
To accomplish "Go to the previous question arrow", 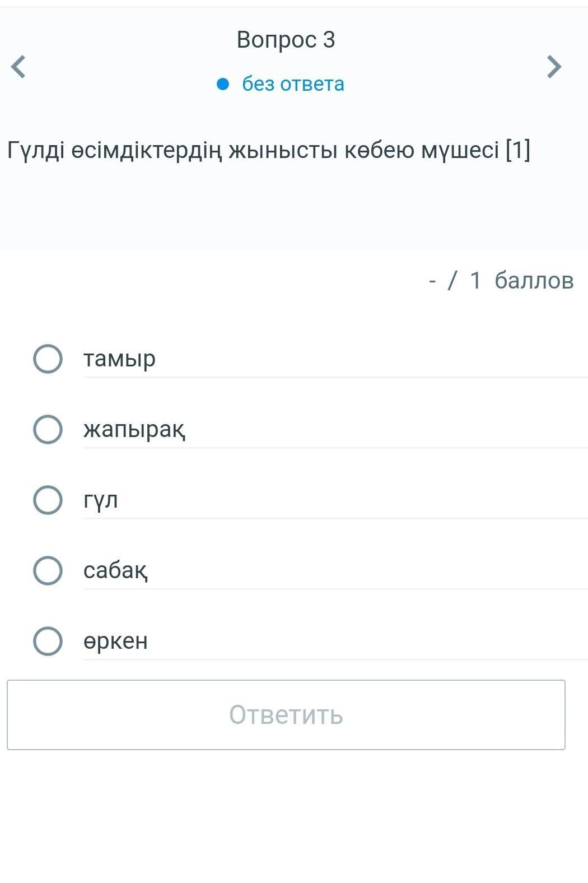I will point(19,67).
